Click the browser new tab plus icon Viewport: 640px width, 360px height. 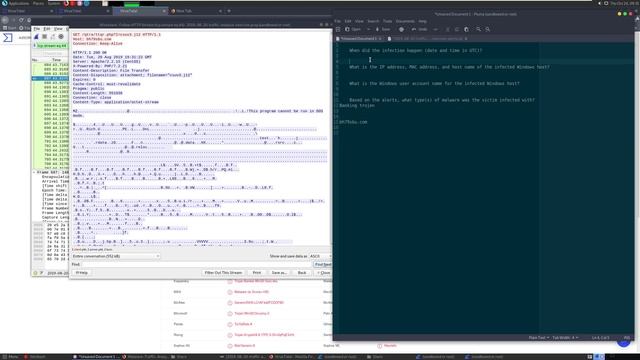pos(229,11)
